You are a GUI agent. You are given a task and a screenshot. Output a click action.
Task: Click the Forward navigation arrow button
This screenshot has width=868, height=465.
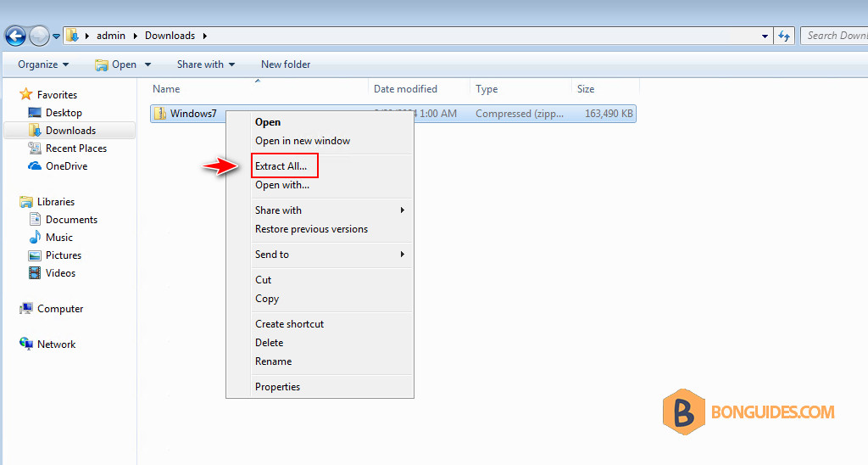click(x=39, y=36)
